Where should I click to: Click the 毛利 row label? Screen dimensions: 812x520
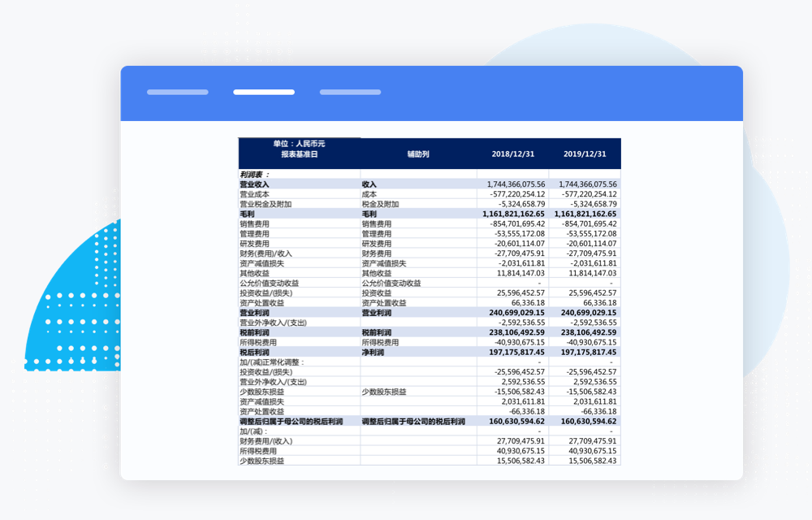coord(247,214)
